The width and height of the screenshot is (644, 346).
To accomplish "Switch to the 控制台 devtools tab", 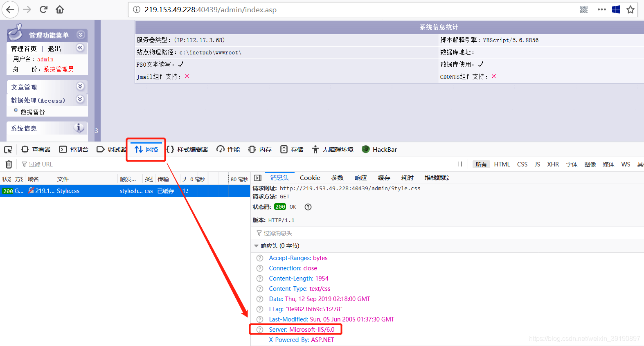I will 74,150.
